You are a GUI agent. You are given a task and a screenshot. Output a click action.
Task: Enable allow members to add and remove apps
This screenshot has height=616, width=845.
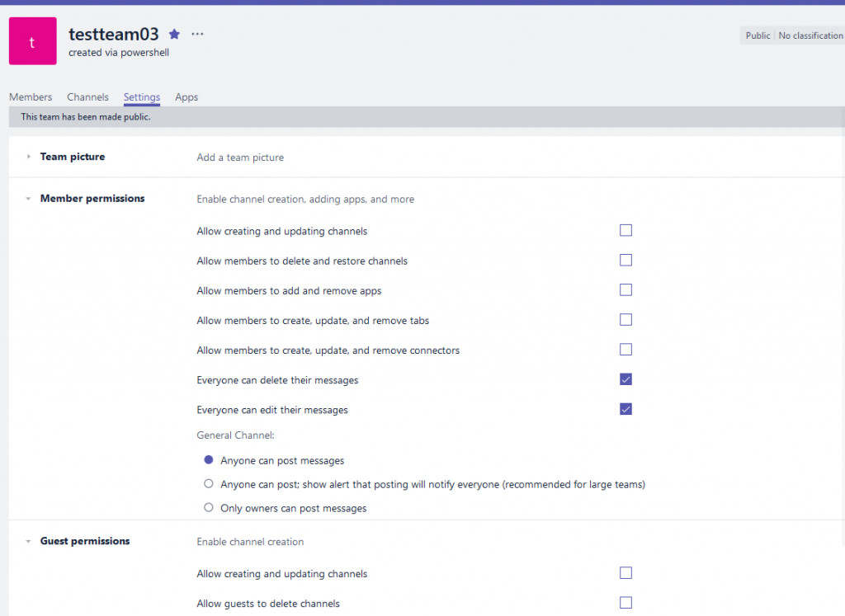coord(625,289)
